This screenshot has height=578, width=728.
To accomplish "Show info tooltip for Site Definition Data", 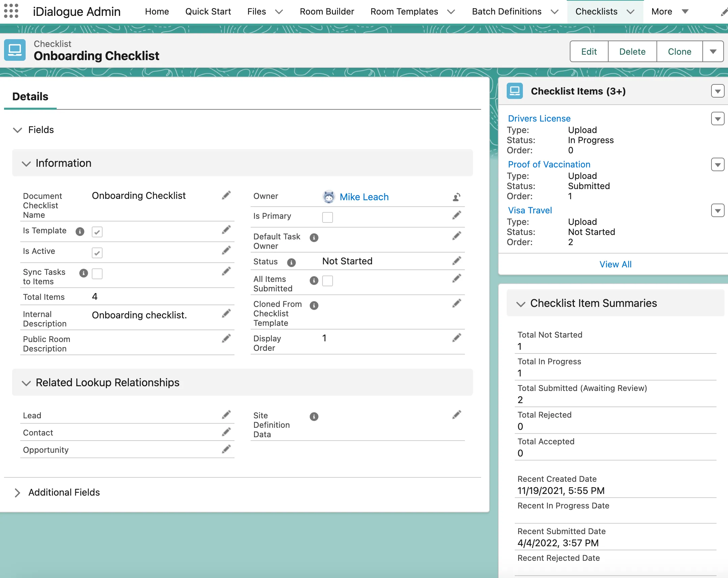I will 314,416.
